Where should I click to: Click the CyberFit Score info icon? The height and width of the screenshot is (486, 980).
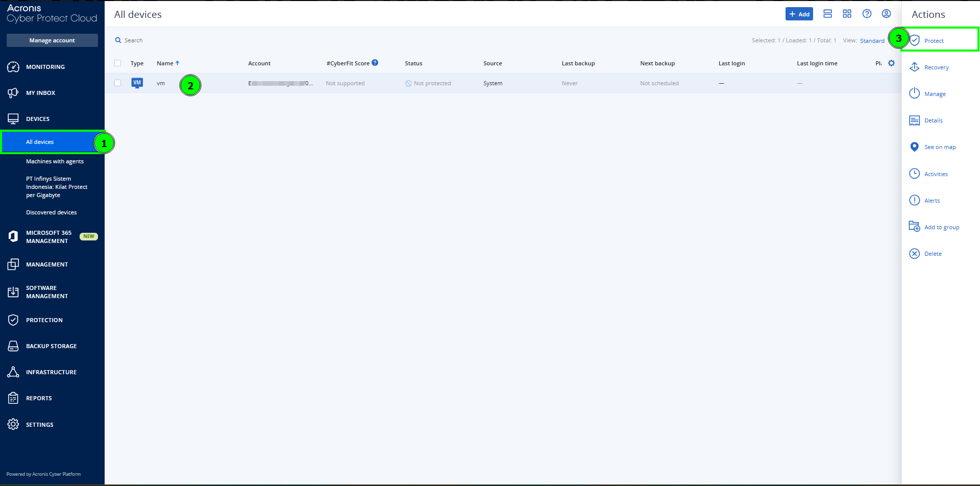tap(375, 63)
